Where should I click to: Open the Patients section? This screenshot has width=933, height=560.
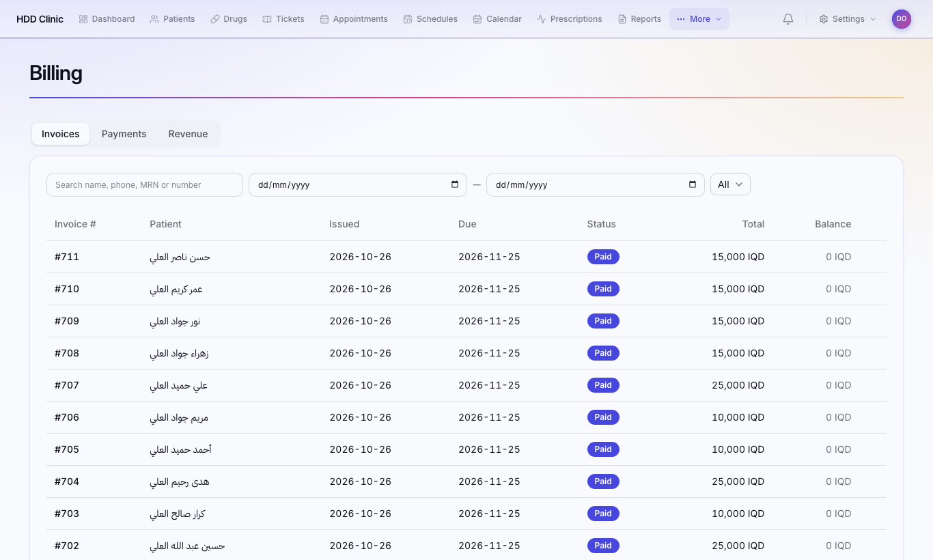point(172,19)
